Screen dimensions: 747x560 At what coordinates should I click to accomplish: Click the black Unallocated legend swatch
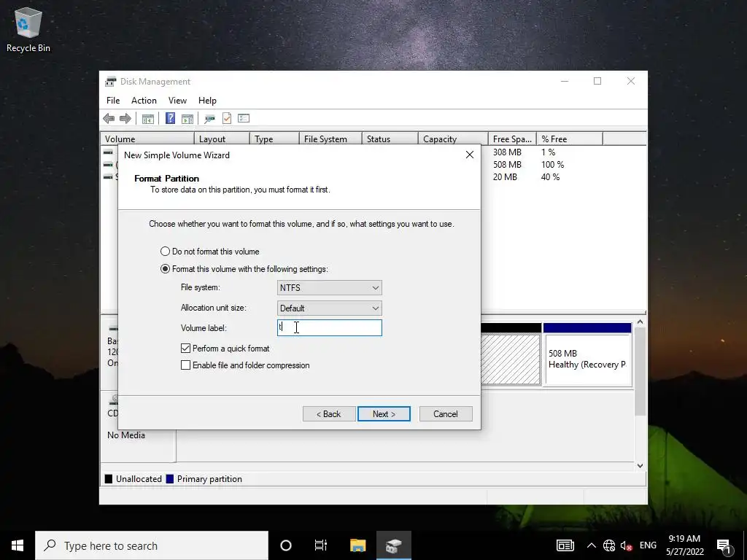[109, 479]
